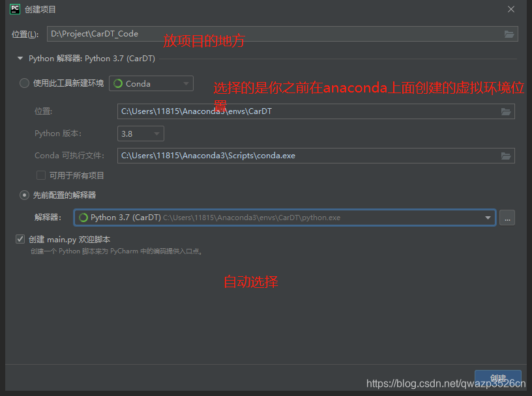Select 先前配置的解释器 radio button

click(x=24, y=195)
